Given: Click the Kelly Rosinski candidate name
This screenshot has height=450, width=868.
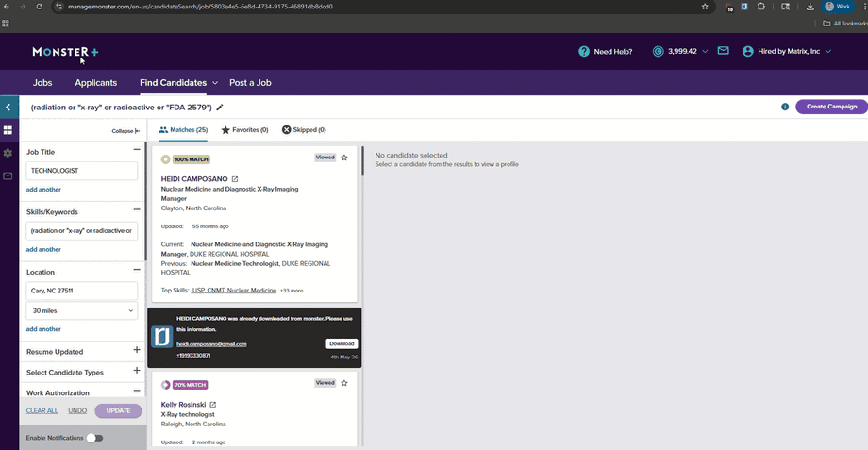Looking at the screenshot, I should [183, 405].
